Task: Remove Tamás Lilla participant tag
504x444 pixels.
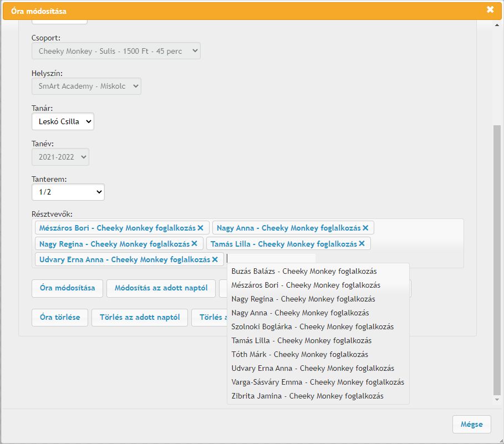Action: [362, 244]
